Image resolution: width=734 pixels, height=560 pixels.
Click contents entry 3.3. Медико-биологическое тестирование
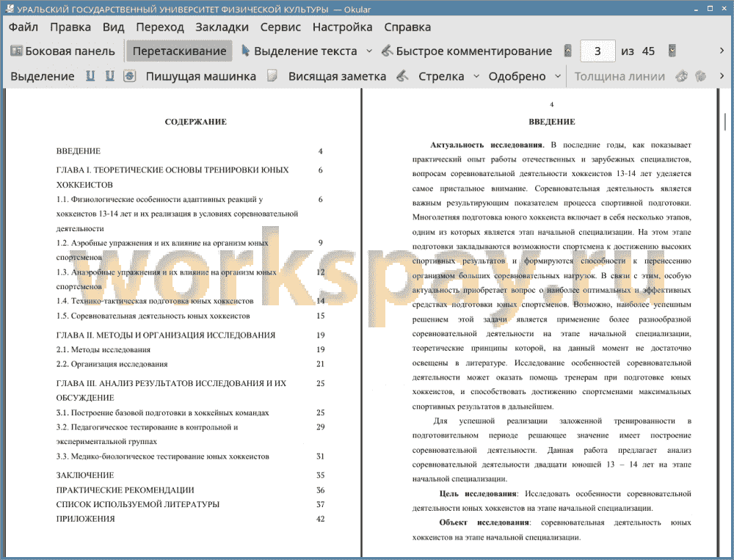click(163, 457)
